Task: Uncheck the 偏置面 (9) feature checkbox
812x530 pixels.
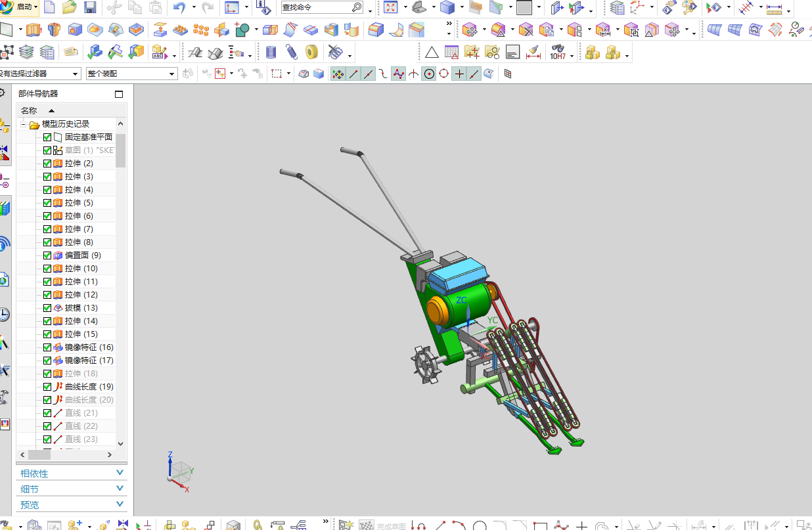Action: [x=47, y=255]
